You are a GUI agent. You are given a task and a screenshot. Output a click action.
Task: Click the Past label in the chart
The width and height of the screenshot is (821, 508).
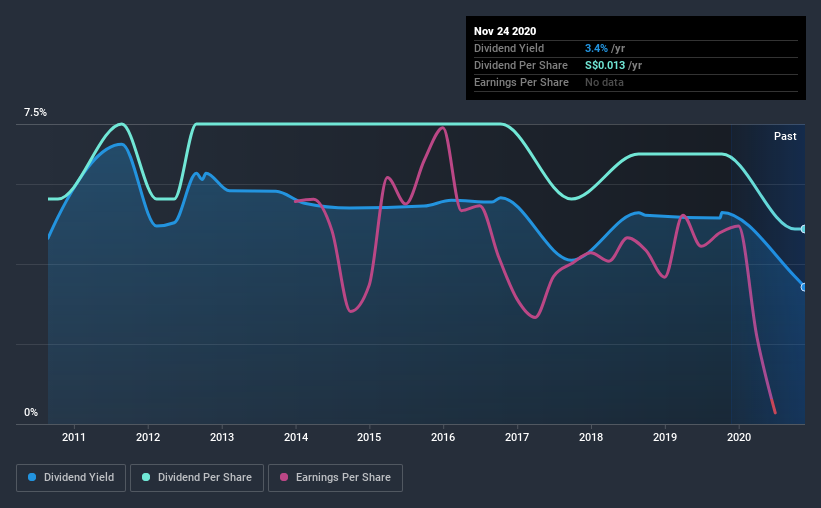785,136
